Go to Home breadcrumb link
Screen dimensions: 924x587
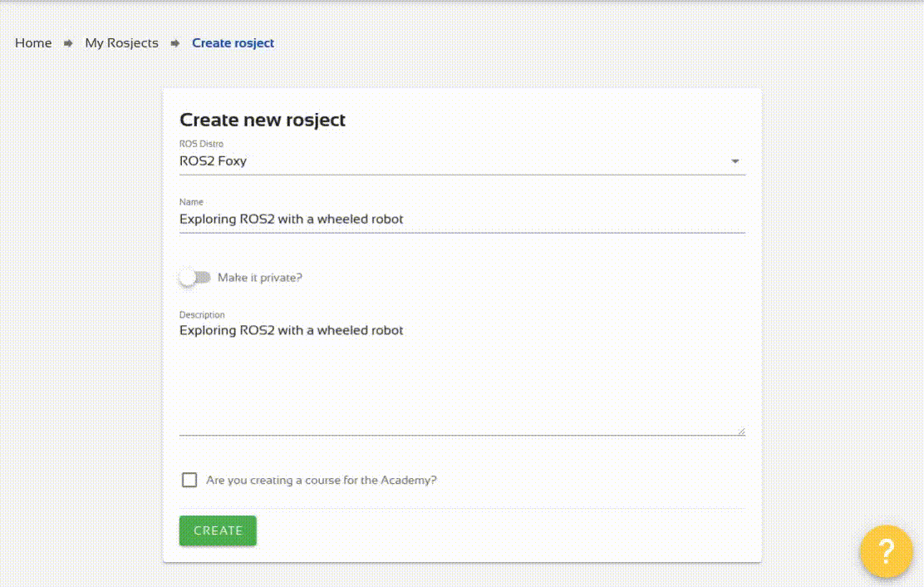click(x=33, y=43)
